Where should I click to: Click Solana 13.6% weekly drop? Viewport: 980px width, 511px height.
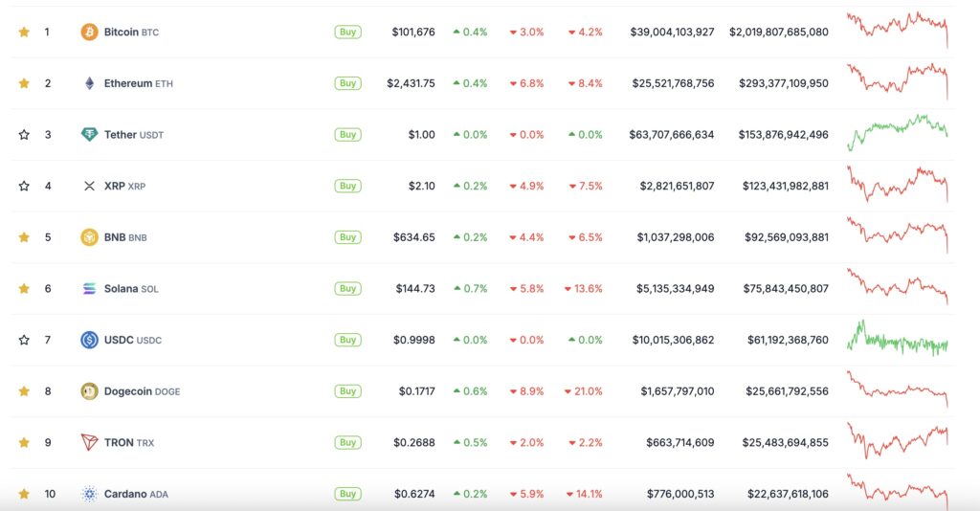pyautogui.click(x=583, y=289)
